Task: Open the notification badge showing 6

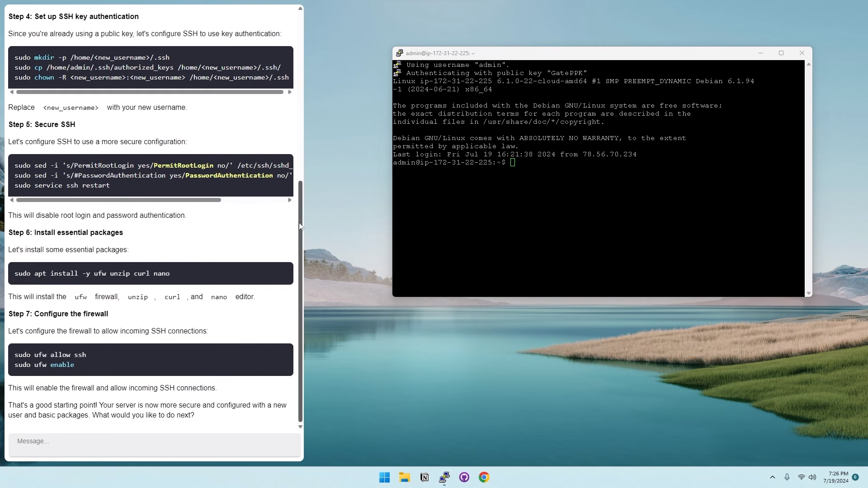Action: point(855,477)
